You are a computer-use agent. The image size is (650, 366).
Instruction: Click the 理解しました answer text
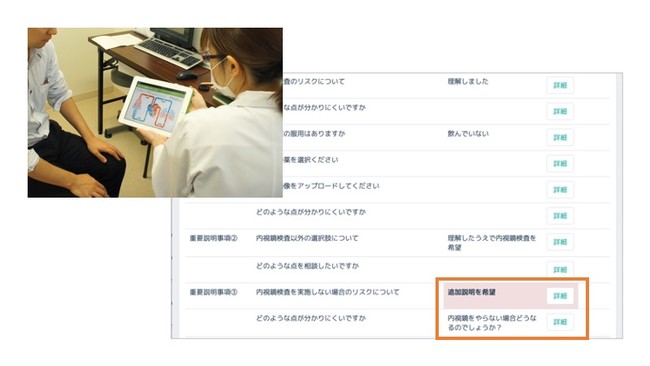coord(468,82)
